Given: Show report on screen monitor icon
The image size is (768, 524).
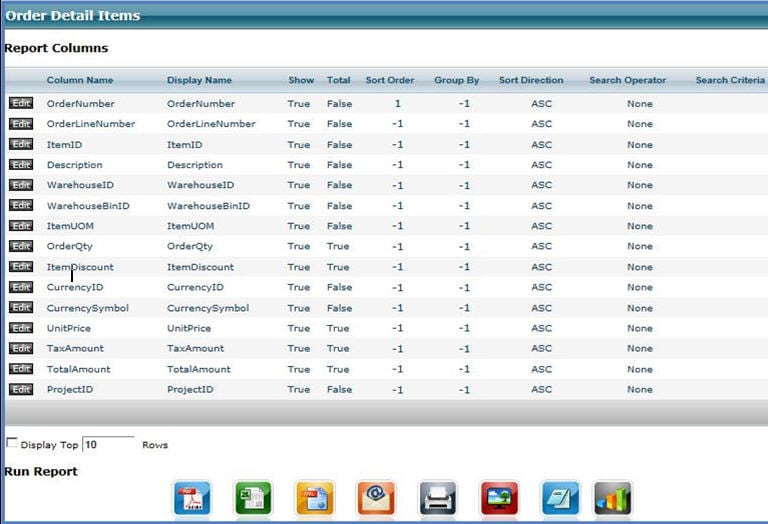Looking at the screenshot, I should tap(499, 498).
